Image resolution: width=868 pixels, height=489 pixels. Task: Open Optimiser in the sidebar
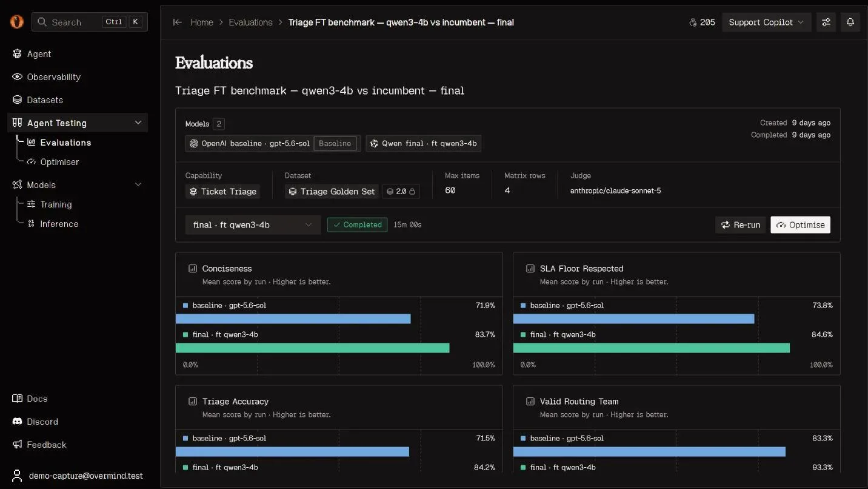59,162
